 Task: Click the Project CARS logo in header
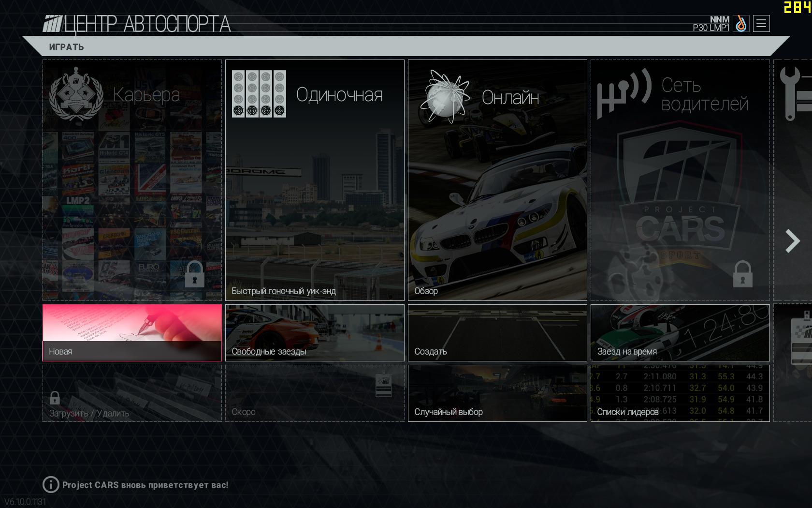pos(52,24)
